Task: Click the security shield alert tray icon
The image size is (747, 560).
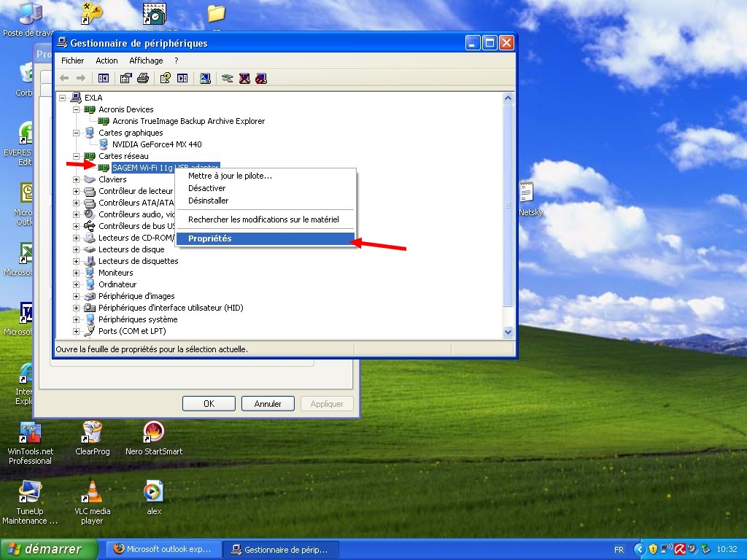Action: 653,549
